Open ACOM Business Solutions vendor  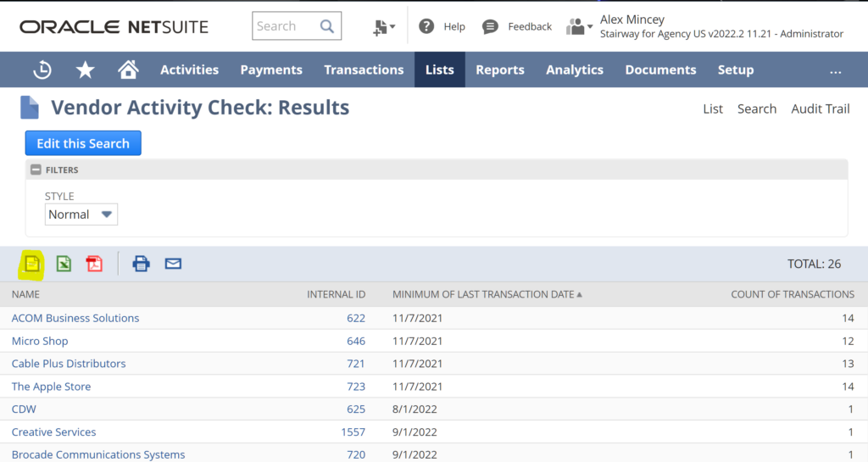[75, 318]
